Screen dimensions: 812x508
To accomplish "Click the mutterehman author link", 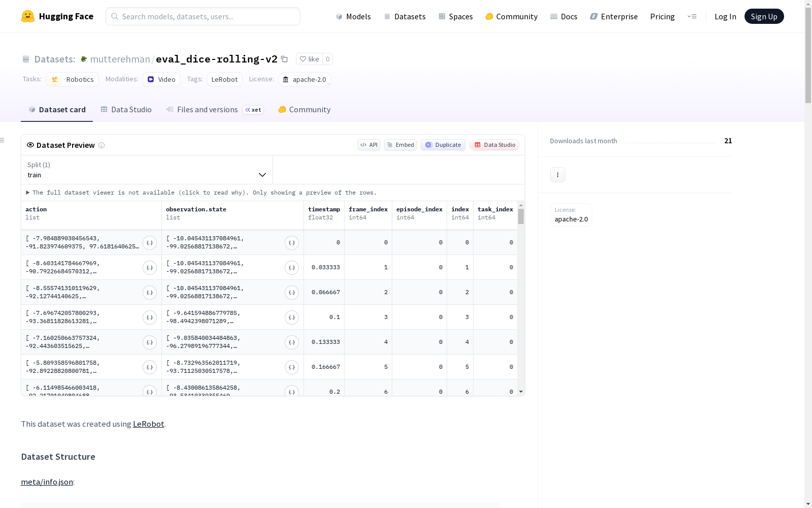I will click(120, 59).
